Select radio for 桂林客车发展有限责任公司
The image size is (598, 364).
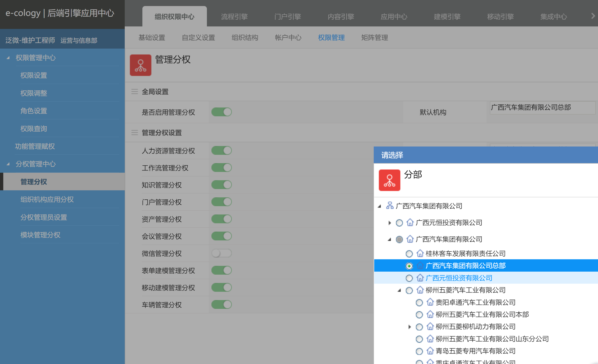coord(409,254)
